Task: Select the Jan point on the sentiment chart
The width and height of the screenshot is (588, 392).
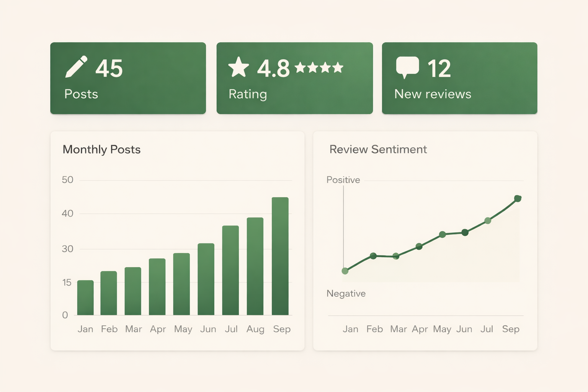Action: pyautogui.click(x=345, y=271)
